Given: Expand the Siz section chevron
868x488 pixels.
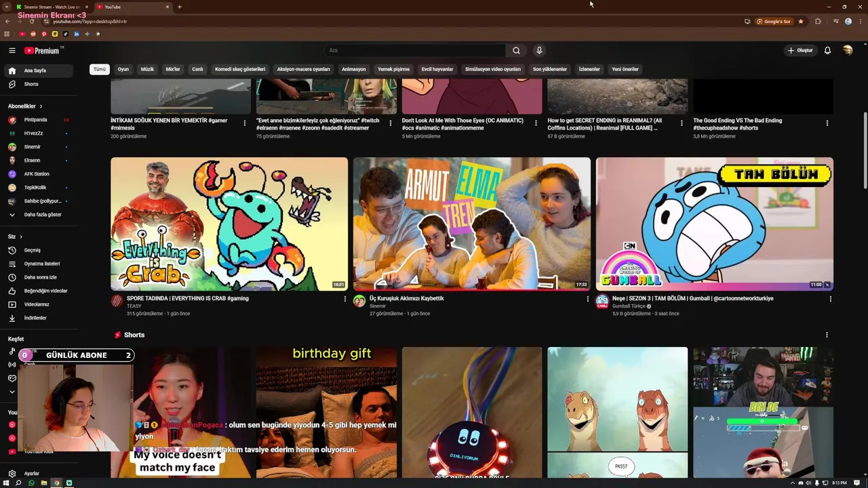Looking at the screenshot, I should tap(21, 237).
